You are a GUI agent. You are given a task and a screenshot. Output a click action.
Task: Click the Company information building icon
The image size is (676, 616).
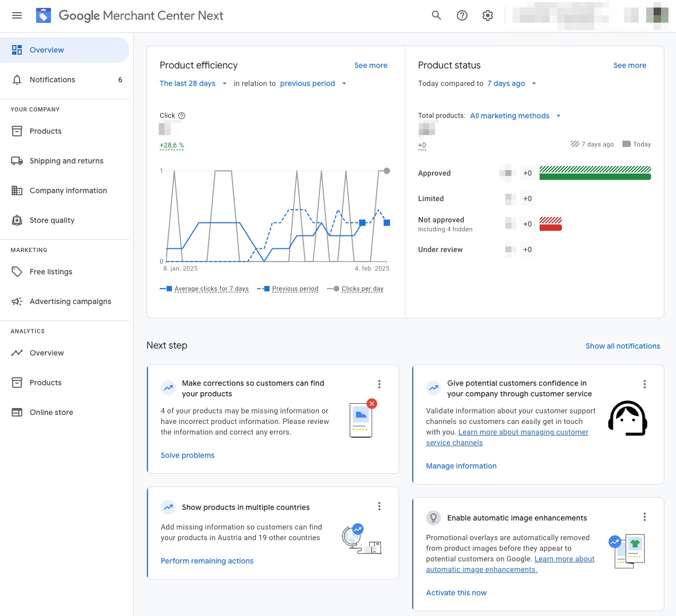[x=17, y=190]
